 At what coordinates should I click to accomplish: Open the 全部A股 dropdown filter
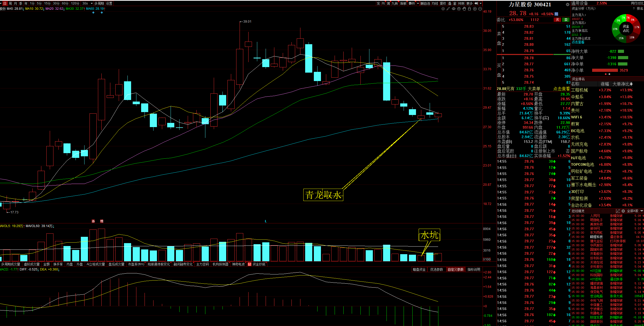coord(634,211)
